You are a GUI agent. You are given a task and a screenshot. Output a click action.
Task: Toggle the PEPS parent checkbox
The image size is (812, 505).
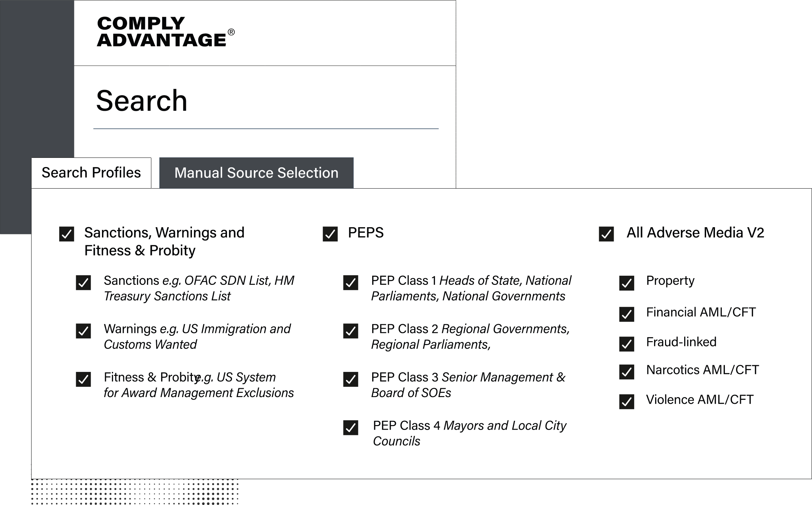[x=330, y=234]
